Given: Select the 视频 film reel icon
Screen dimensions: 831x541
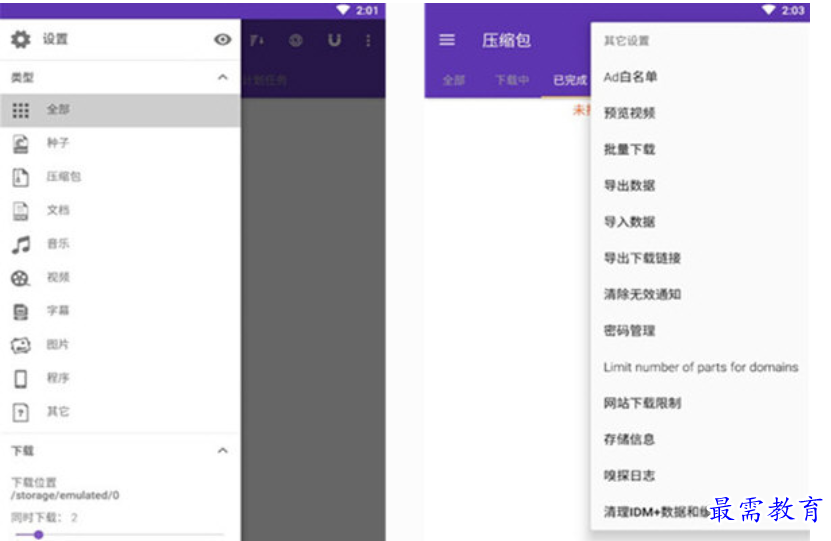Looking at the screenshot, I should click(x=21, y=278).
